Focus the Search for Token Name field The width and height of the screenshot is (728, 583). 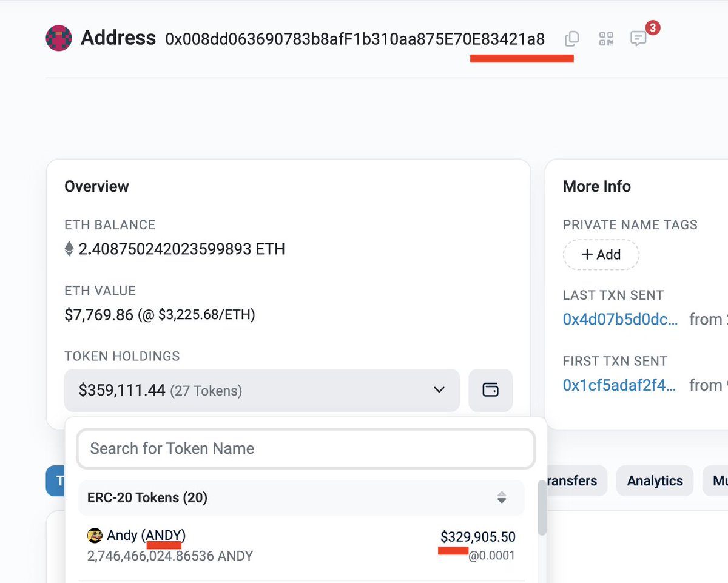click(x=306, y=449)
